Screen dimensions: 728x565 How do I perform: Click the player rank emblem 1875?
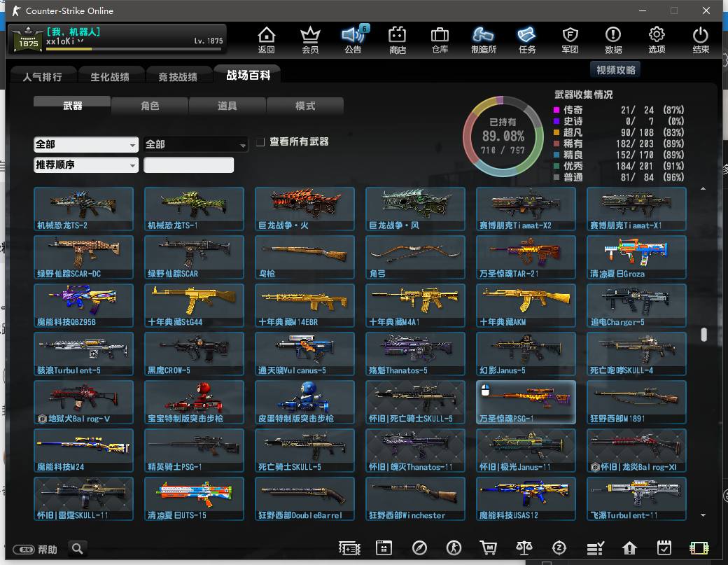click(x=28, y=39)
